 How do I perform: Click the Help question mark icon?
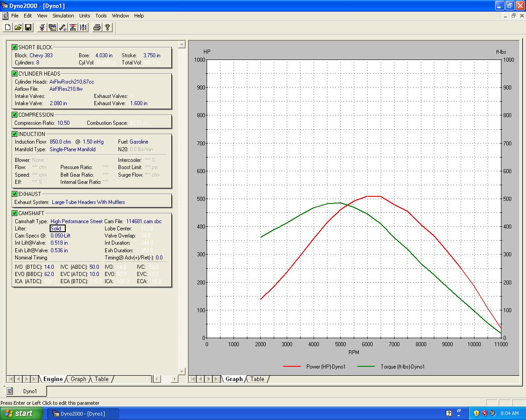[x=107, y=28]
